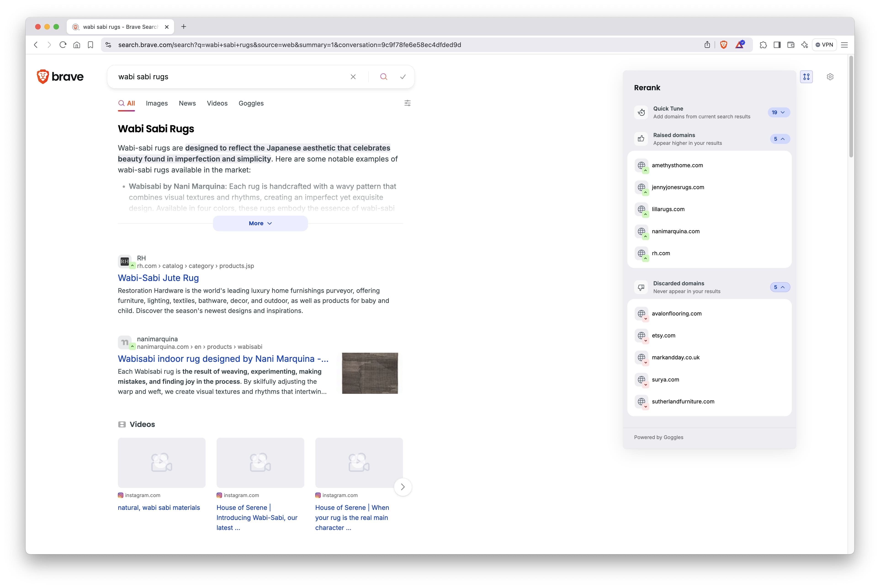Toggle the browser sidebar panel

777,45
